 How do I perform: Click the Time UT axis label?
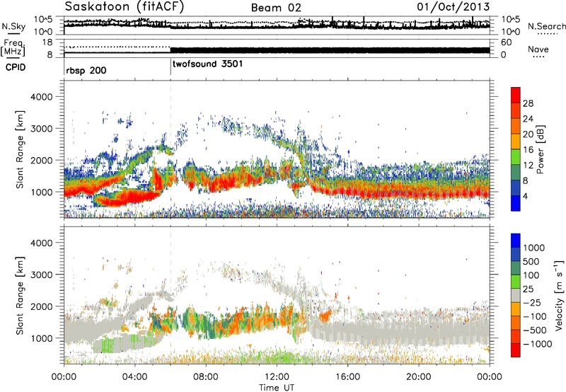click(277, 388)
